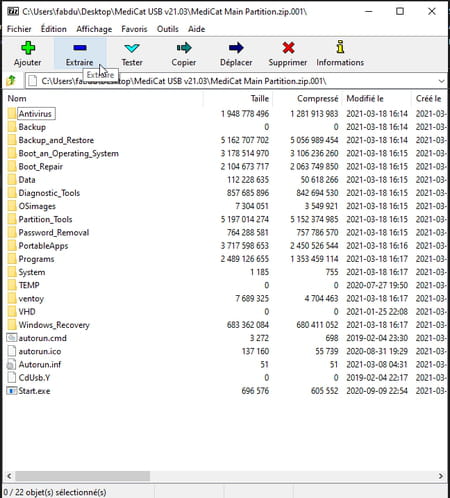Select the Windows_Recovery folder icon
Image resolution: width=450 pixels, height=498 pixels.
point(12,325)
